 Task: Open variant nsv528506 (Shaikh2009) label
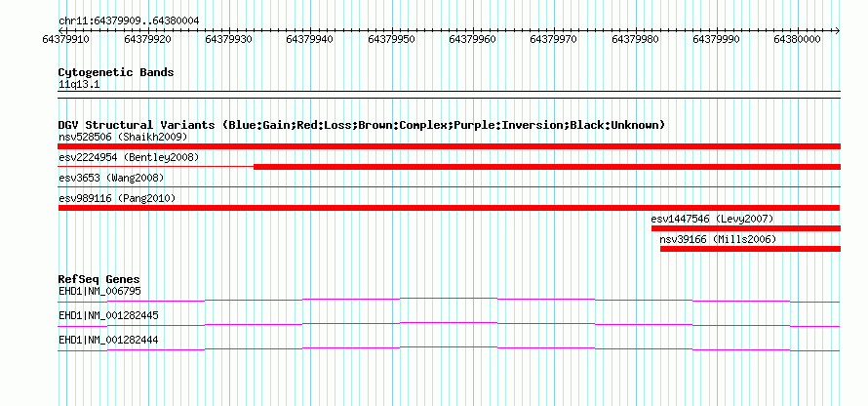pos(123,137)
